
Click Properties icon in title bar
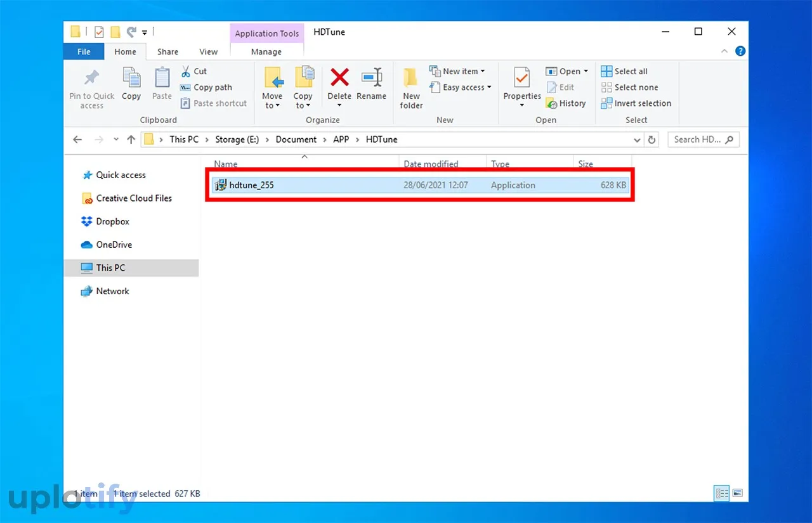click(99, 32)
